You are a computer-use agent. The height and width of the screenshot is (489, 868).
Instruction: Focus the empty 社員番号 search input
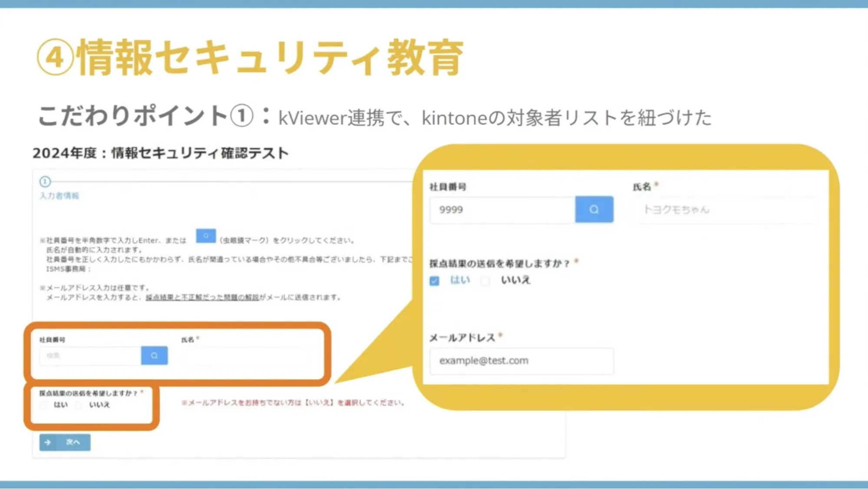coord(90,356)
